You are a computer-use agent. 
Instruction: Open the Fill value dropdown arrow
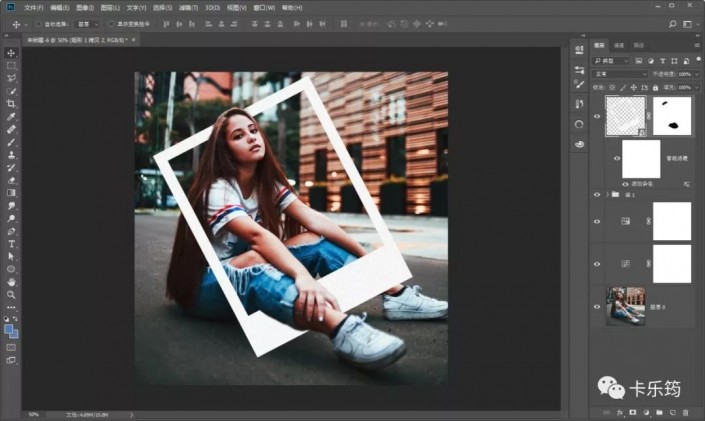click(697, 87)
